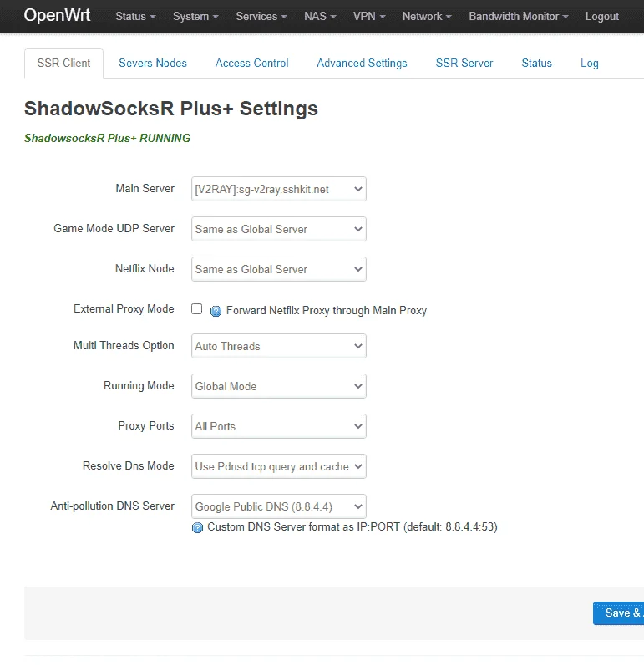Open the Network menu
The width and height of the screenshot is (644, 671).
point(427,16)
